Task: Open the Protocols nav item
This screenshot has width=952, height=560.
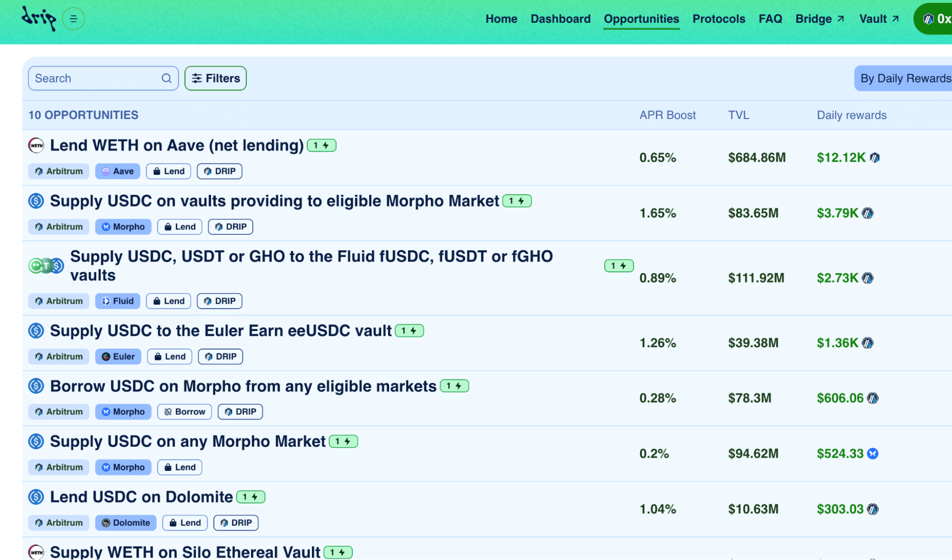Action: (718, 19)
